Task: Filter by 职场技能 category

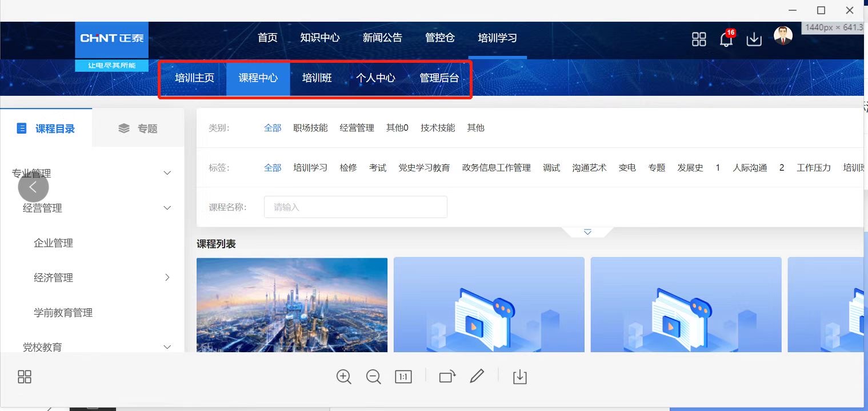Action: coord(310,128)
